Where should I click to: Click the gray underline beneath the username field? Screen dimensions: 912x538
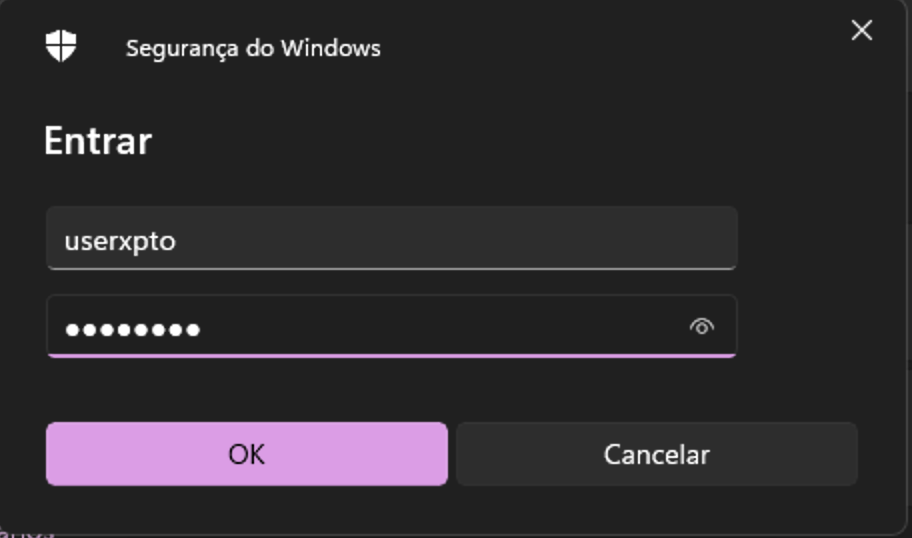[x=391, y=268]
